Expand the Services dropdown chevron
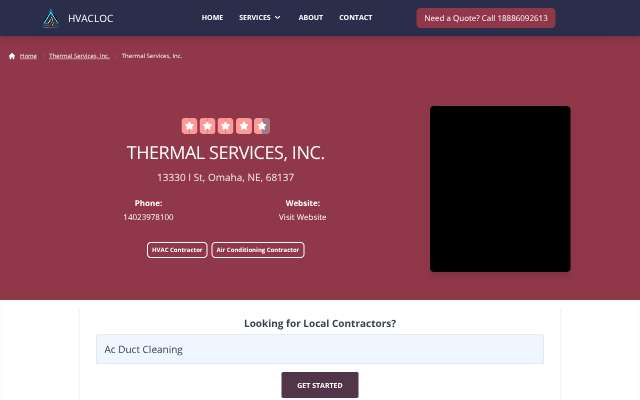The width and height of the screenshot is (640, 400). (x=278, y=18)
